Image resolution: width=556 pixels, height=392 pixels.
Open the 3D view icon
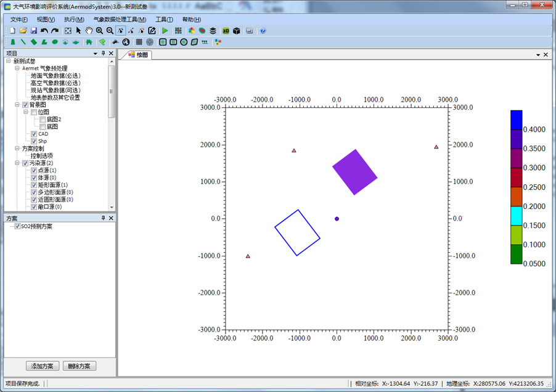click(226, 30)
